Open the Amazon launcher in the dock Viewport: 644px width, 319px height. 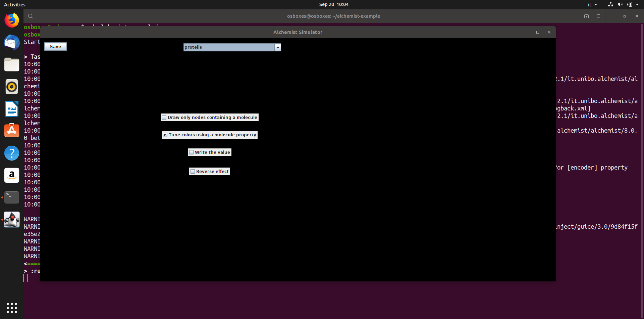point(12,175)
